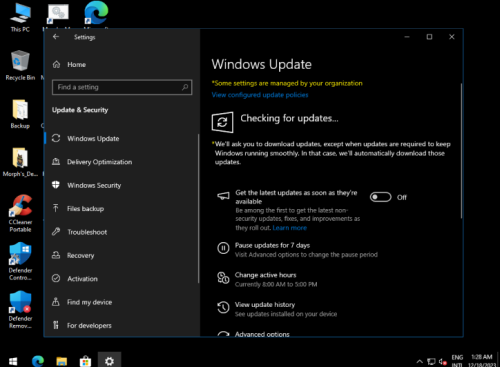This screenshot has width=500, height=367.
Task: Toggle Get the latest updates switch
Action: [x=380, y=197]
